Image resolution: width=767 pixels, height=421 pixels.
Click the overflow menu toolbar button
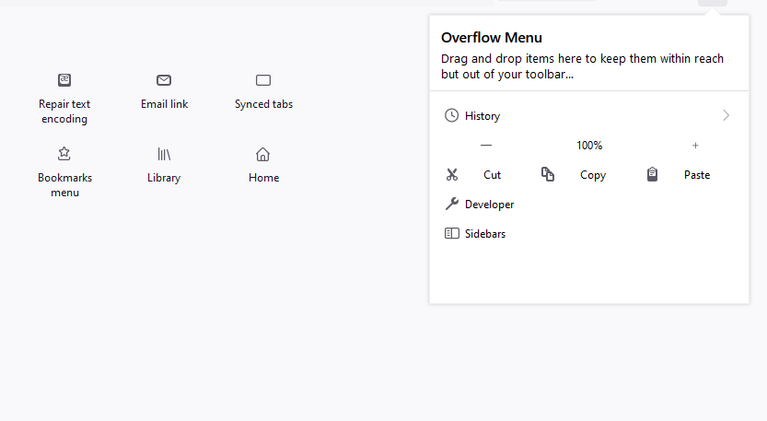click(713, 3)
